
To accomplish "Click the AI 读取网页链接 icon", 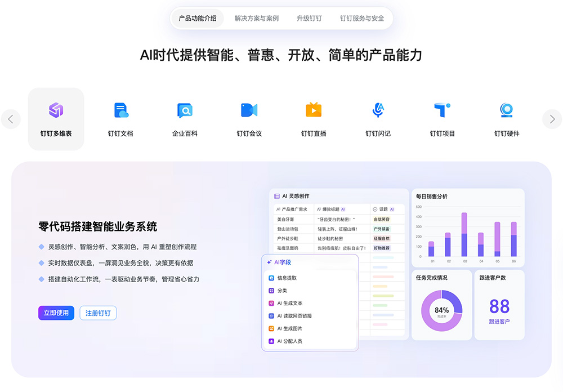I will [x=271, y=316].
